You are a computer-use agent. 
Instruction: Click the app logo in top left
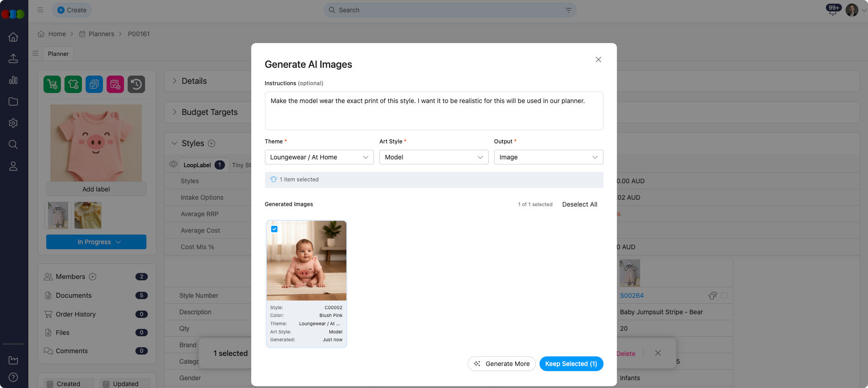click(x=13, y=14)
